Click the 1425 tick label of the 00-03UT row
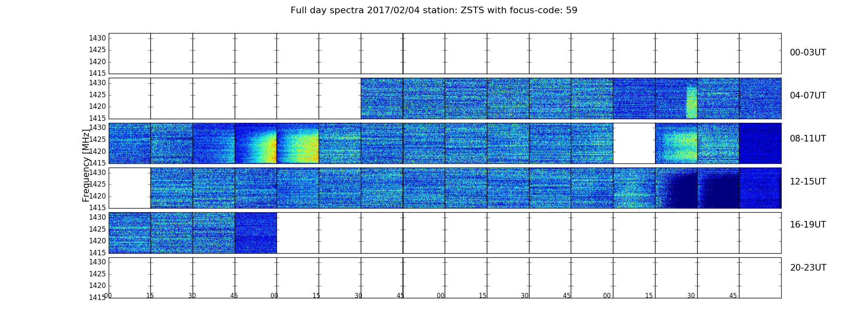The image size is (868, 331). point(98,50)
